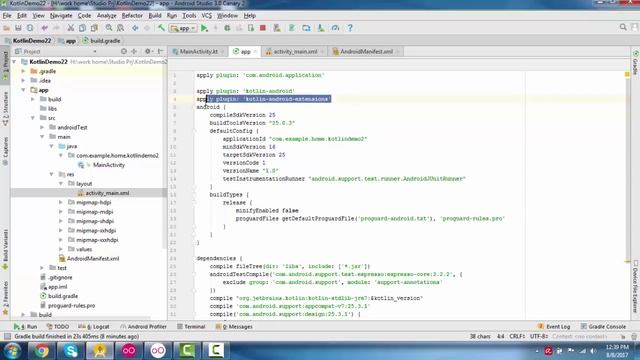Close the app build.gradle tab
Screen dimensions: 640x360
coord(256,51)
